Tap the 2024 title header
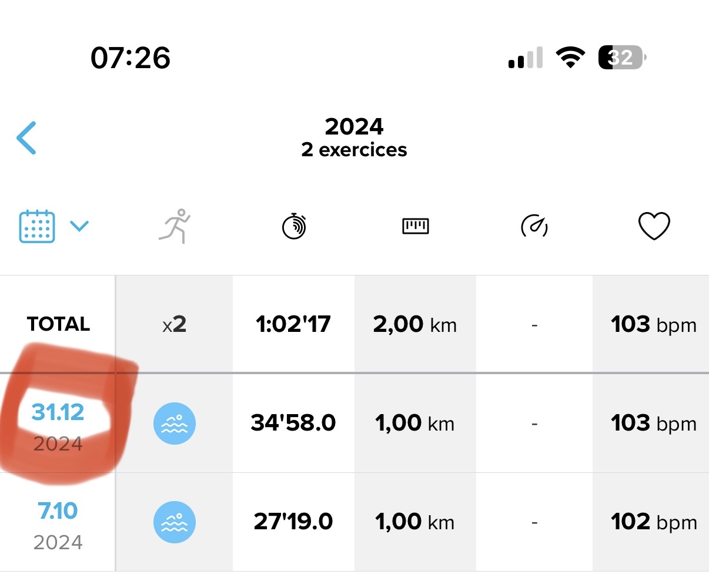 pos(354,127)
